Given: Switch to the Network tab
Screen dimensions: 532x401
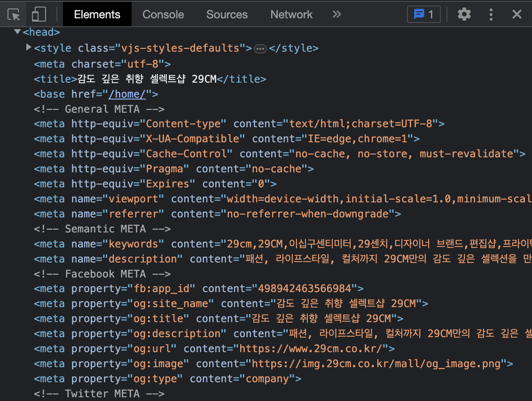Looking at the screenshot, I should [x=291, y=14].
